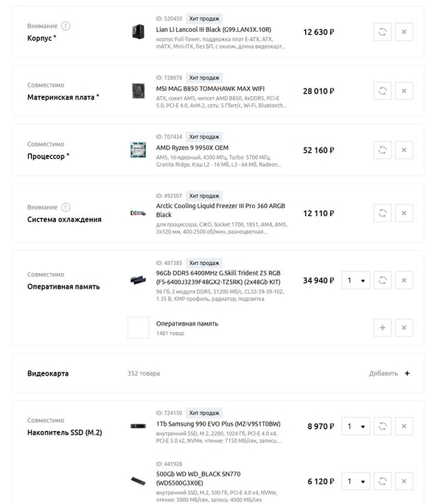This screenshot has width=435, height=504.
Task: Replace the Samsung 990 EVO Plus SSD
Action: pyautogui.click(x=383, y=427)
